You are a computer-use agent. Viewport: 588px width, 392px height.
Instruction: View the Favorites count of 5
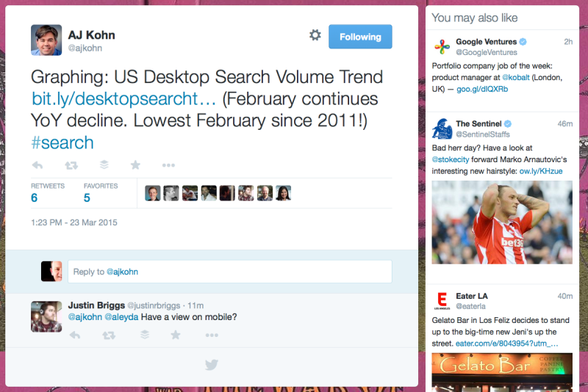(x=87, y=197)
